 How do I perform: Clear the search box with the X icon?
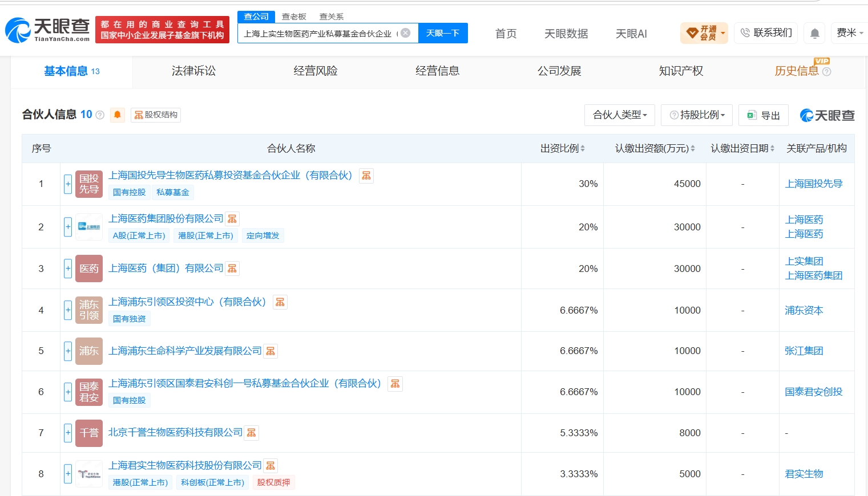[x=405, y=33]
